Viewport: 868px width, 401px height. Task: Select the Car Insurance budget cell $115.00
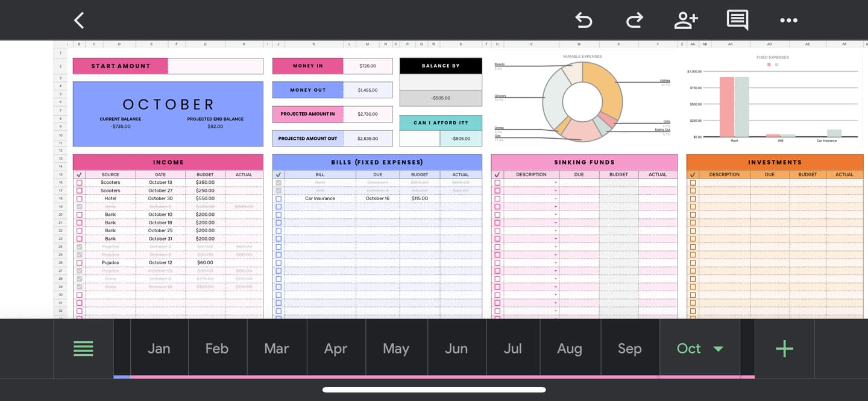click(420, 198)
